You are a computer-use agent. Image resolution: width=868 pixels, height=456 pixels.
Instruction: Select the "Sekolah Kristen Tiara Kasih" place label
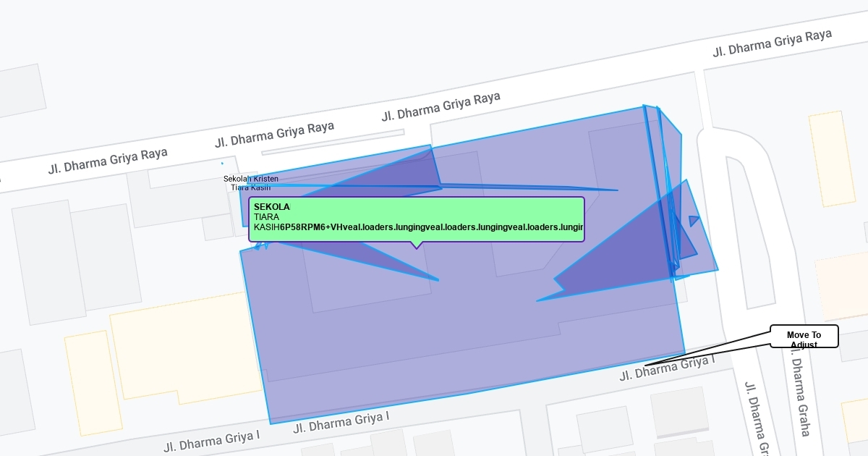point(250,183)
